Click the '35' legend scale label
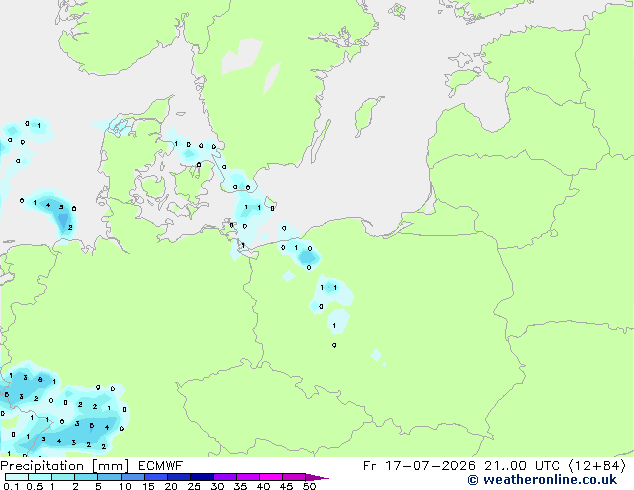Image resolution: width=634 pixels, height=490 pixels. [240, 486]
